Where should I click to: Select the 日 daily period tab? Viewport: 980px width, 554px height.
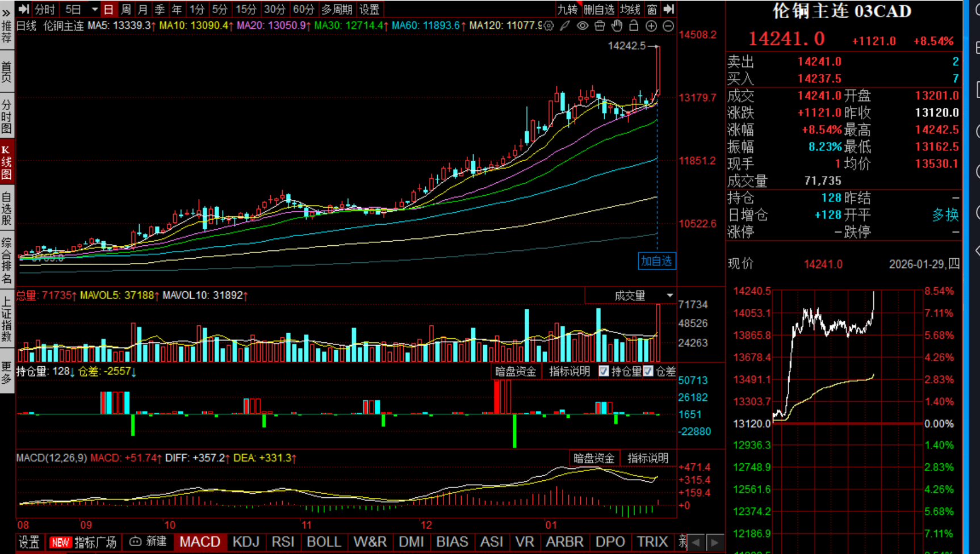pyautogui.click(x=108, y=10)
